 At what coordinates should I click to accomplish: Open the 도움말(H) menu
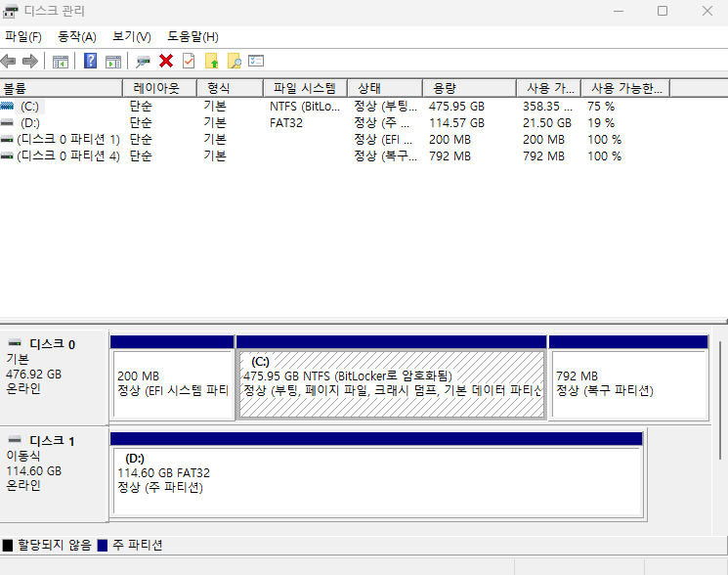coord(193,37)
